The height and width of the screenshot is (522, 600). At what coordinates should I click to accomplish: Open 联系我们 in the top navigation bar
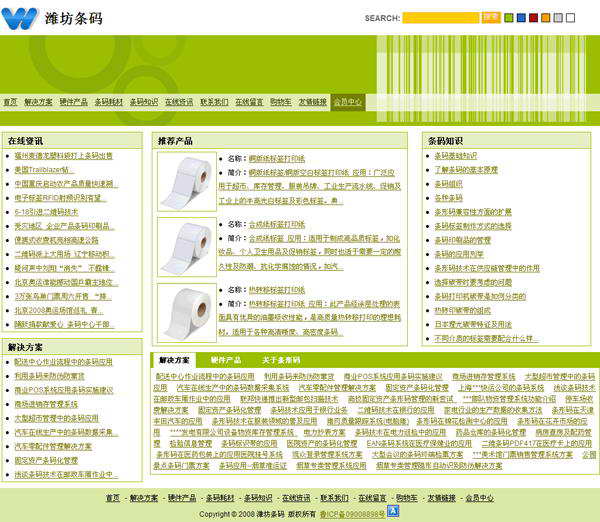pyautogui.click(x=214, y=102)
